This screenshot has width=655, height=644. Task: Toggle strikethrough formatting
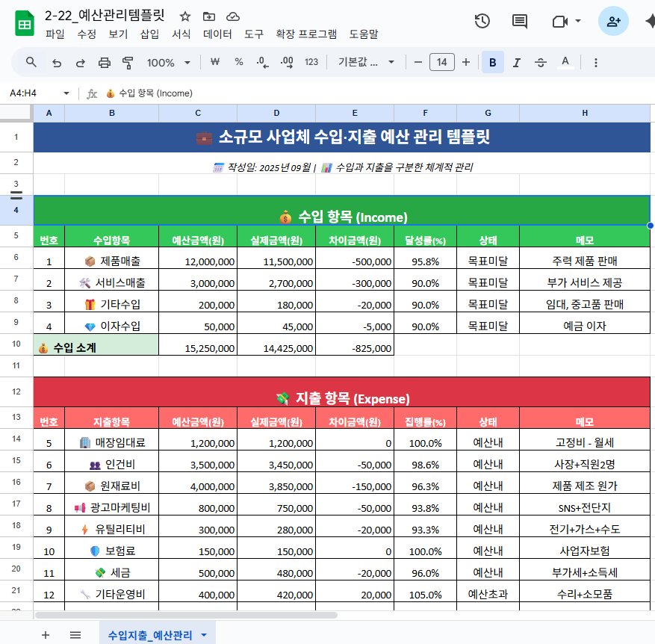(x=541, y=62)
